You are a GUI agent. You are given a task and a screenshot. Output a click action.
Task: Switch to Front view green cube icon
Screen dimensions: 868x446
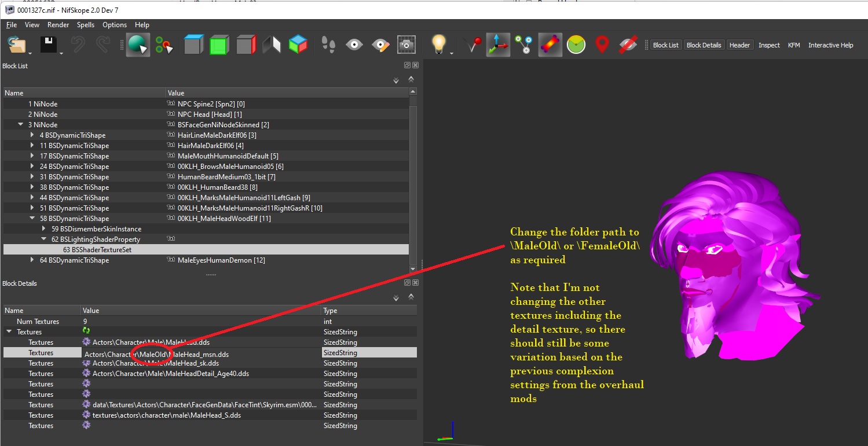(x=220, y=45)
